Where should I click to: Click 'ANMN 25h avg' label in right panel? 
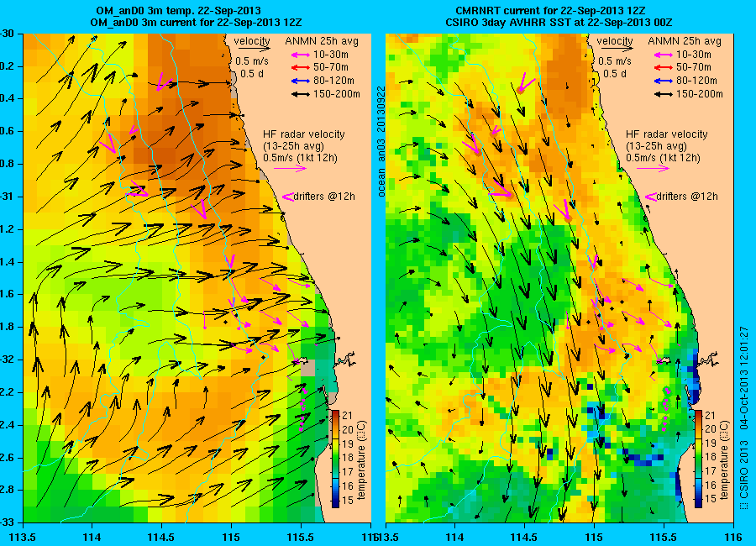coord(685,41)
